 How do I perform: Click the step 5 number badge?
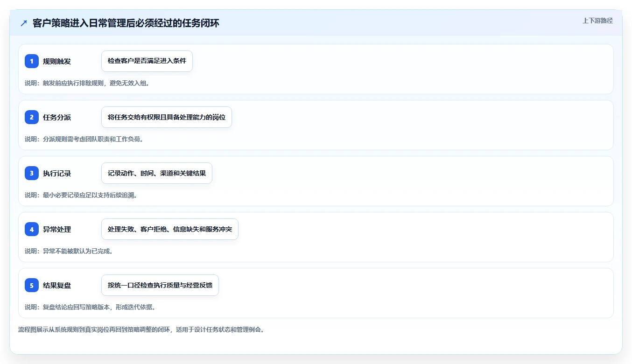pos(32,285)
